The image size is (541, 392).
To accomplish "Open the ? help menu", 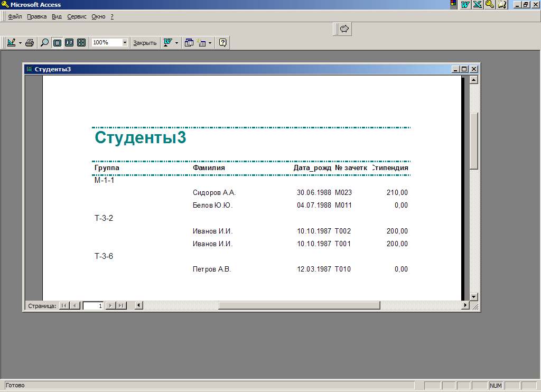I will (x=112, y=16).
